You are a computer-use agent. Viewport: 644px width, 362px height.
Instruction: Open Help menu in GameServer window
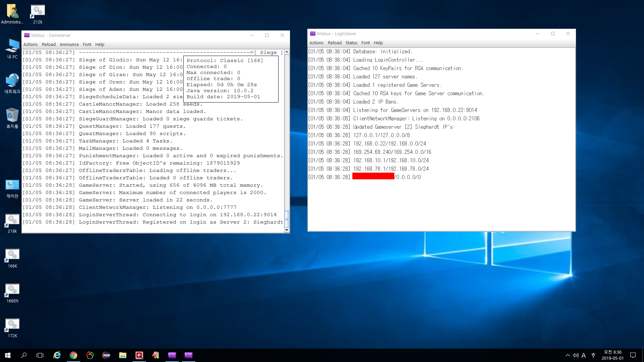[100, 44]
